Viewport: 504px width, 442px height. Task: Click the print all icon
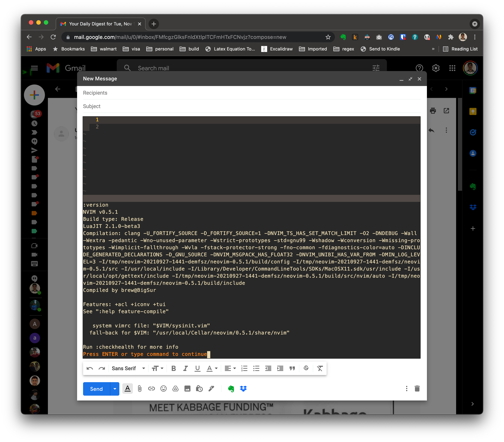[x=433, y=111]
